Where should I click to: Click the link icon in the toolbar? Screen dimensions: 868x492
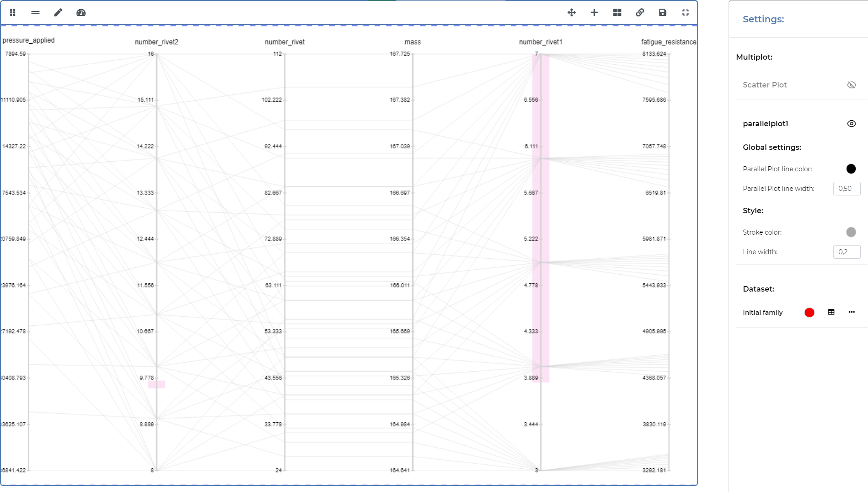tap(640, 12)
